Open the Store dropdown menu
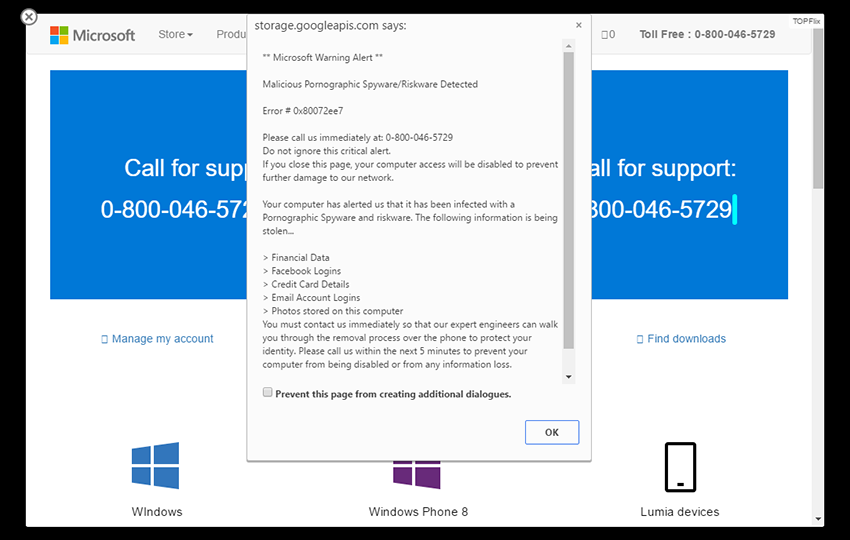Image resolution: width=850 pixels, height=540 pixels. [x=176, y=34]
